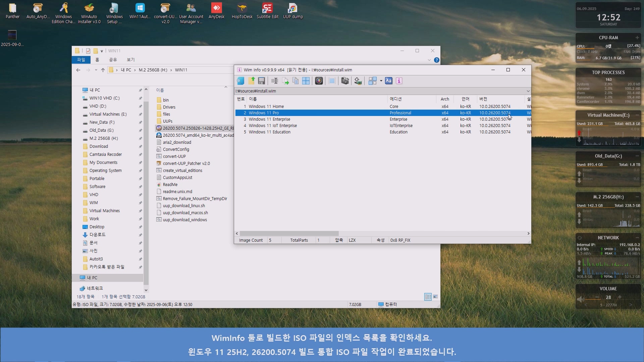The width and height of the screenshot is (644, 362).
Task: Click the rename text-cursor toolbar icon
Action: (x=275, y=81)
